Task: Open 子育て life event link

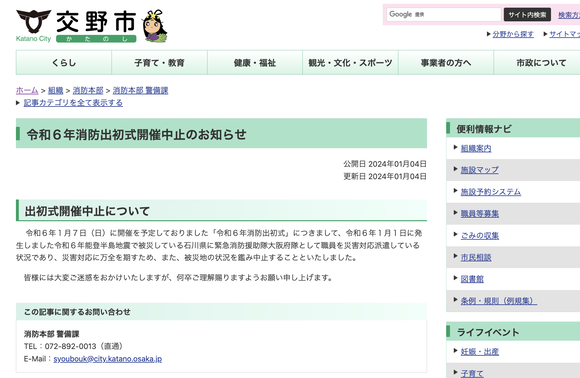Action: tap(472, 374)
